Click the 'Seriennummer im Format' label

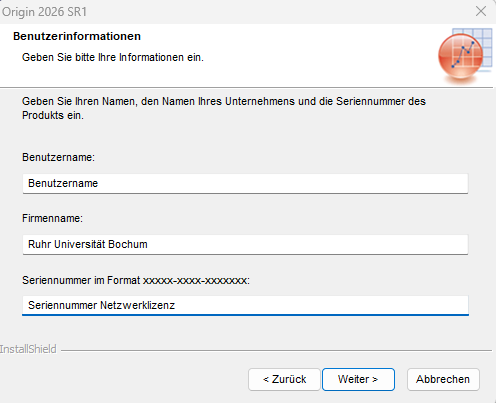[136, 280]
